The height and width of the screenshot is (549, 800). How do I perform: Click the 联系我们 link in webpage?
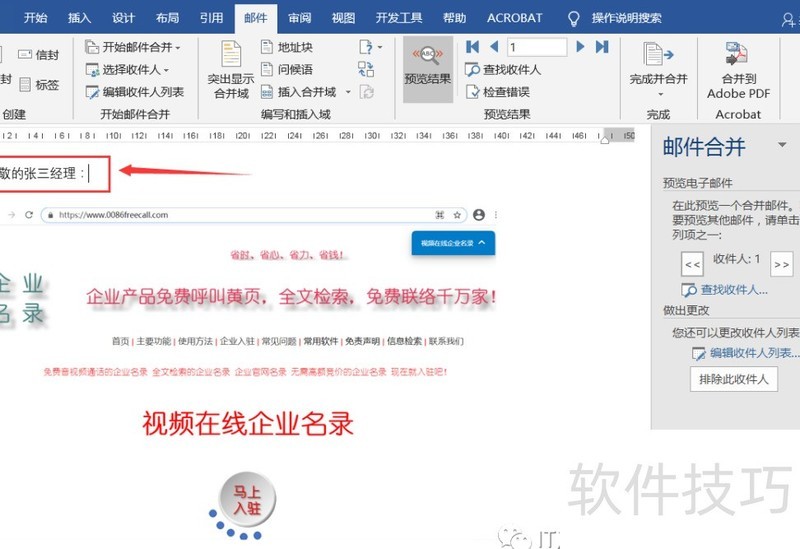[x=446, y=341]
